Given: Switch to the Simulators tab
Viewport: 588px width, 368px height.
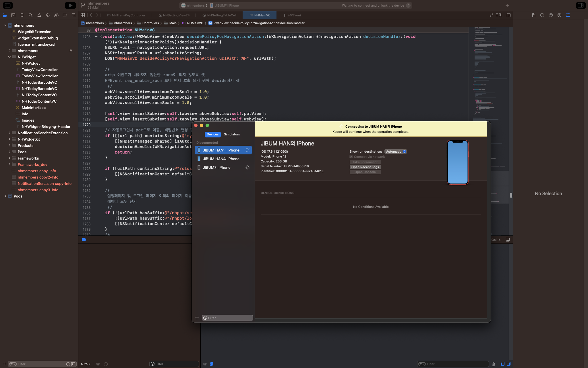Looking at the screenshot, I should (x=232, y=134).
